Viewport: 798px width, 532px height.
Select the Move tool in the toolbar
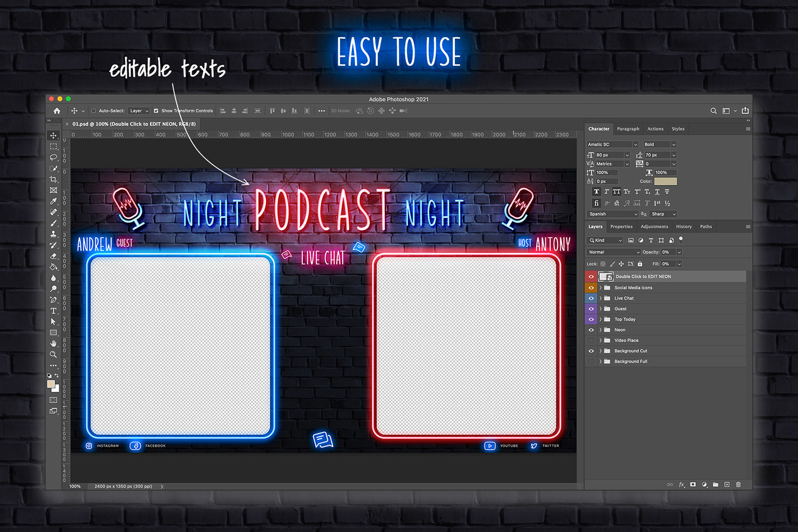point(53,136)
